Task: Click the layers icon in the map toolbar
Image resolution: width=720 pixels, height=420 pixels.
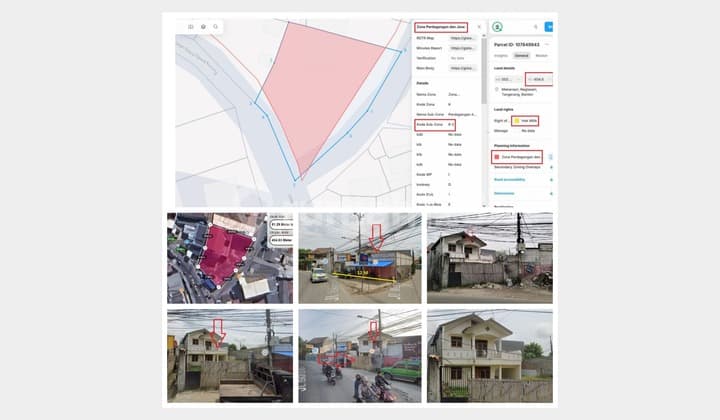Action: 203,26
